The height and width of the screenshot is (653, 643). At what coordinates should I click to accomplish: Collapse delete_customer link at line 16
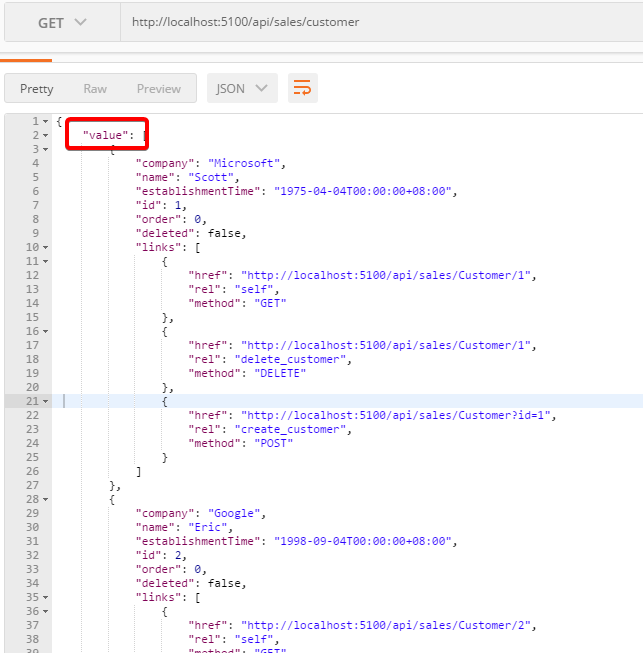click(46, 331)
